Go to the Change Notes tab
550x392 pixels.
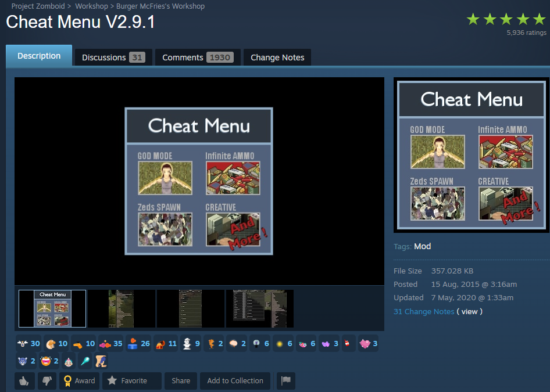[277, 57]
